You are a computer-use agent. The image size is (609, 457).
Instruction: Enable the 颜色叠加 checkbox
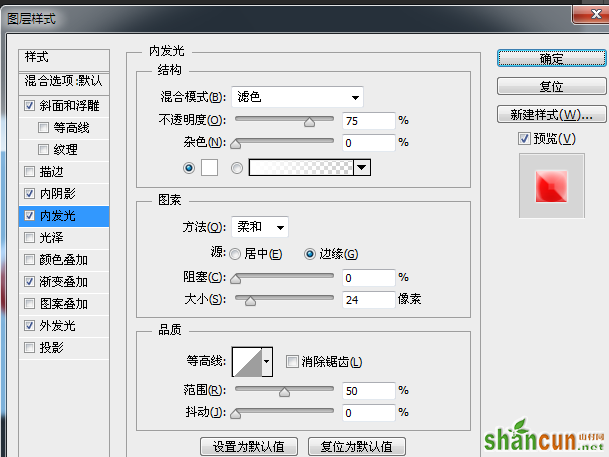coord(29,259)
